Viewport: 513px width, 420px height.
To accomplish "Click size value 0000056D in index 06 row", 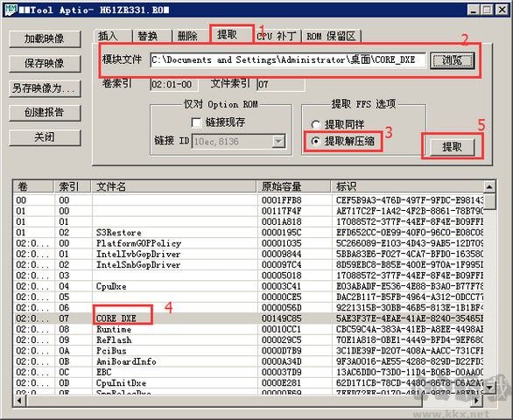I will (281, 308).
